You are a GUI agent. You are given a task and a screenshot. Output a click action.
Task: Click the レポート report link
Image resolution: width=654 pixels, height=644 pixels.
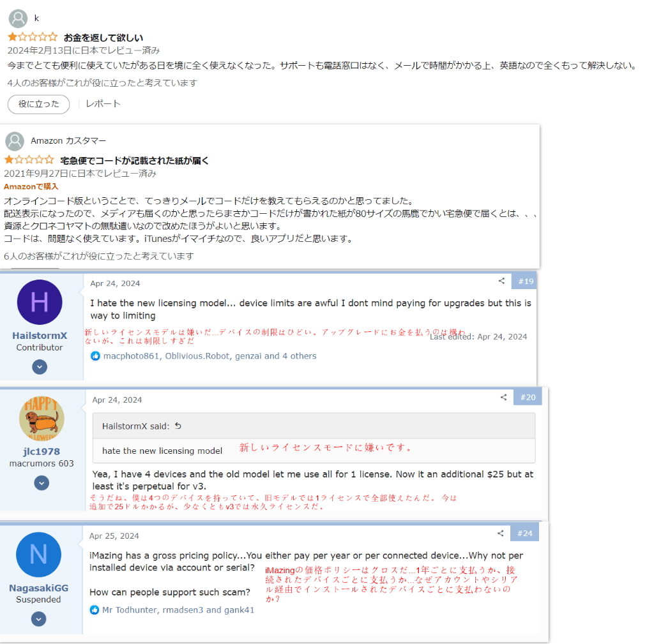[103, 104]
